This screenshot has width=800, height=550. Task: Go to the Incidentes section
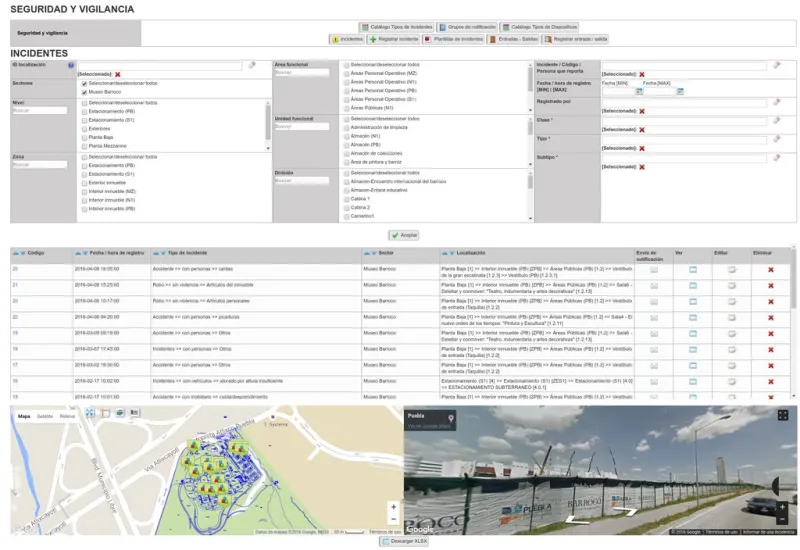tap(347, 39)
